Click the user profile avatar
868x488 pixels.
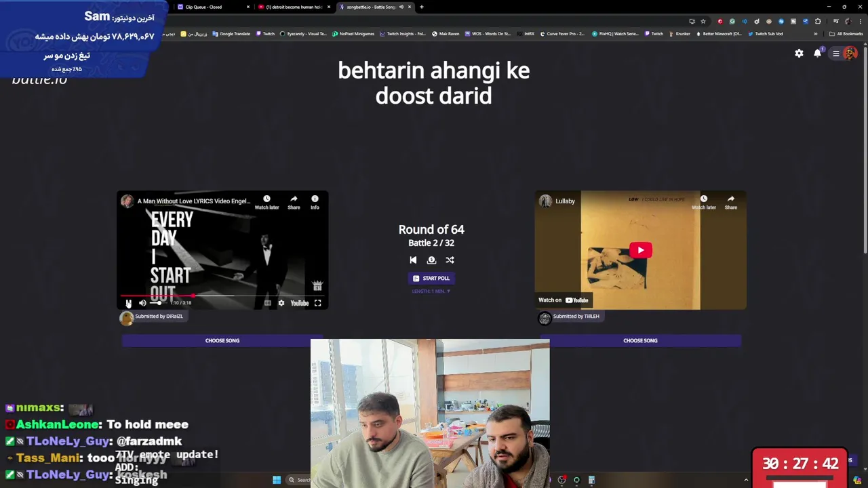[x=850, y=54]
